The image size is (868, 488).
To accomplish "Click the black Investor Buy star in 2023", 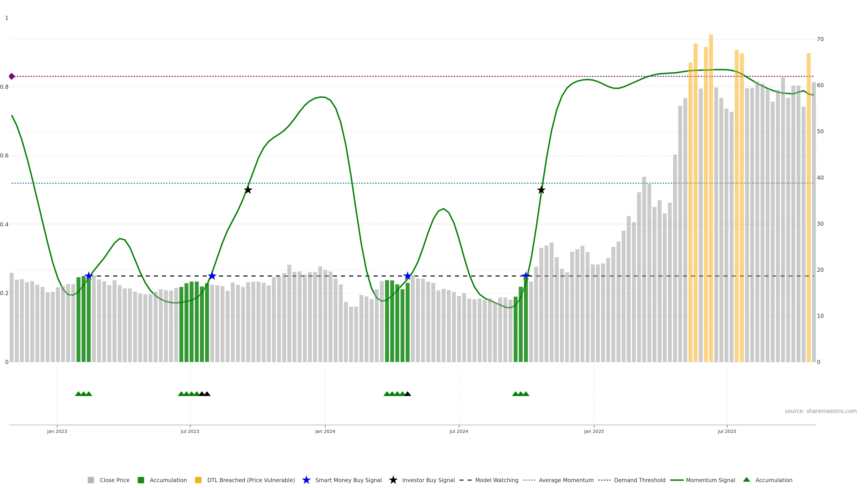I will pyautogui.click(x=248, y=190).
